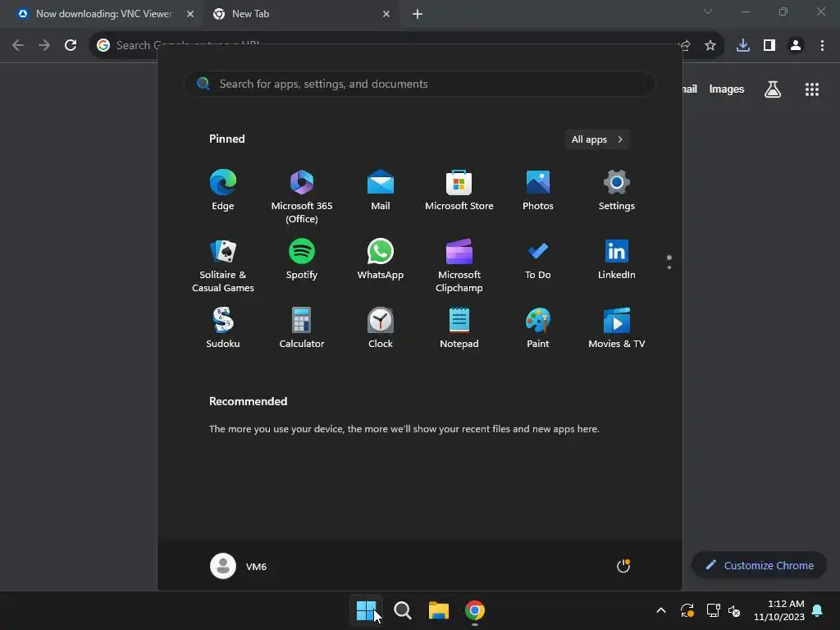Screen dimensions: 840x630
Task: Click the network tray icon
Action: [x=713, y=610]
